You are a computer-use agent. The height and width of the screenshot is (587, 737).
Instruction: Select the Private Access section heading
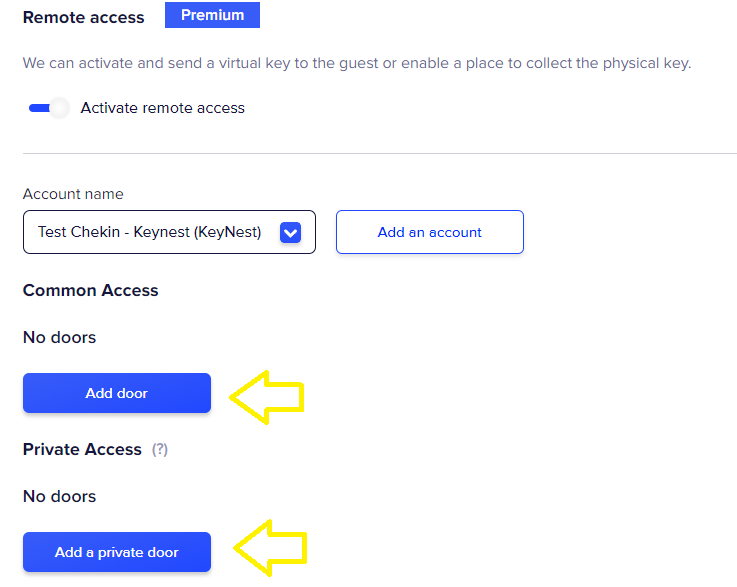[82, 450]
